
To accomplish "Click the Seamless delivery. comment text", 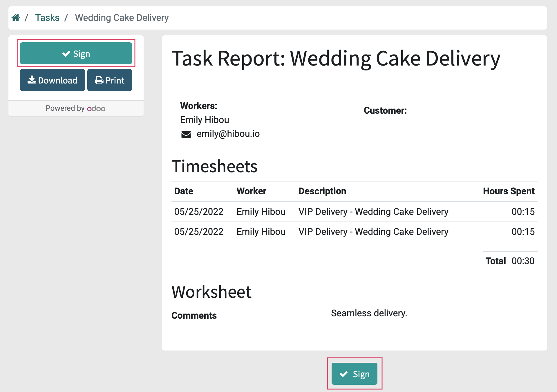I will click(x=369, y=313).
